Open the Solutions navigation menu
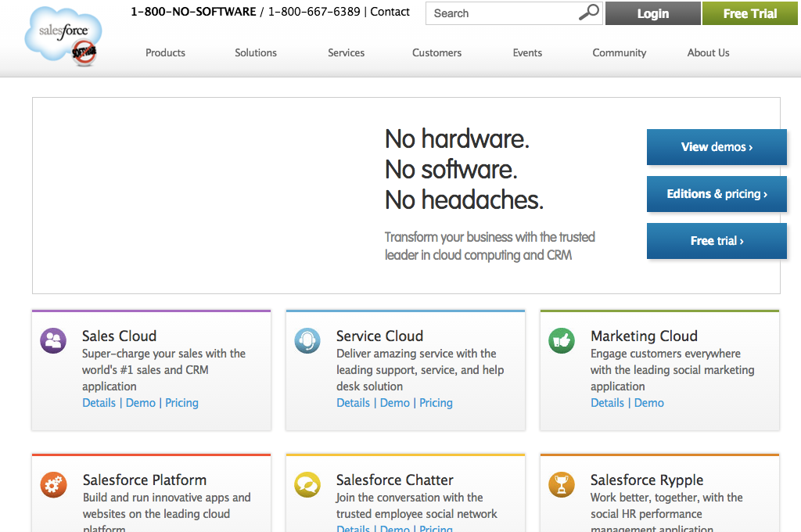 (x=256, y=53)
